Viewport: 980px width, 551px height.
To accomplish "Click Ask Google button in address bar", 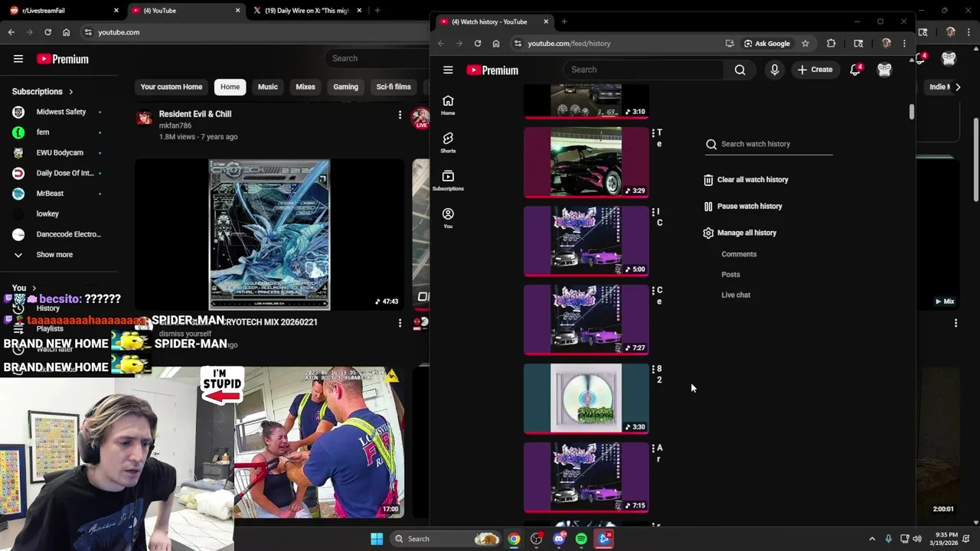I will (767, 44).
